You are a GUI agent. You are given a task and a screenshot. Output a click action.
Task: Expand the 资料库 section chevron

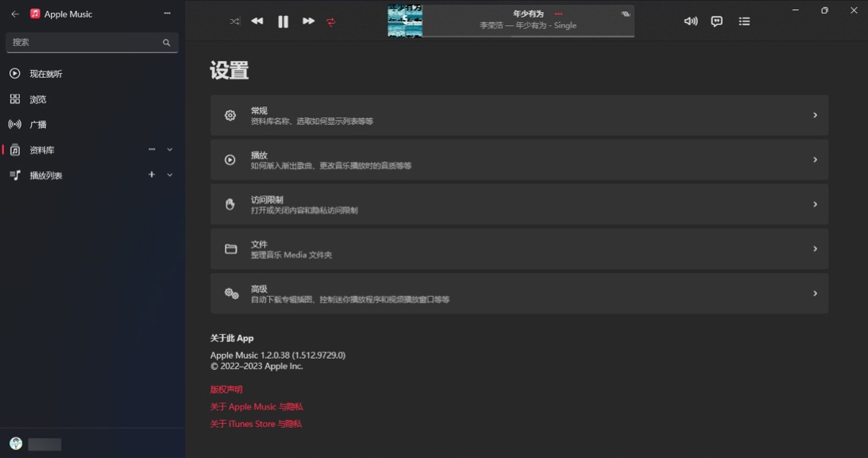[x=170, y=149]
